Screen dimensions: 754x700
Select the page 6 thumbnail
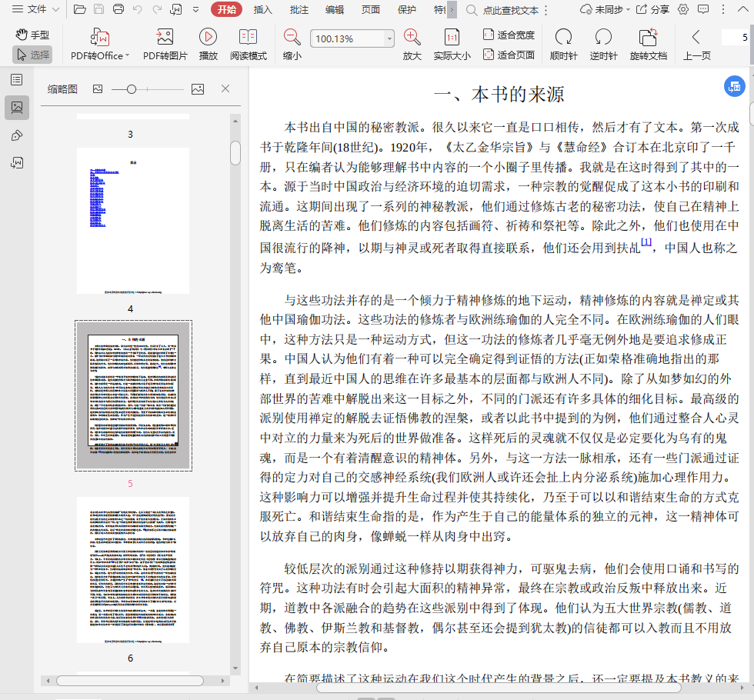tap(132, 569)
